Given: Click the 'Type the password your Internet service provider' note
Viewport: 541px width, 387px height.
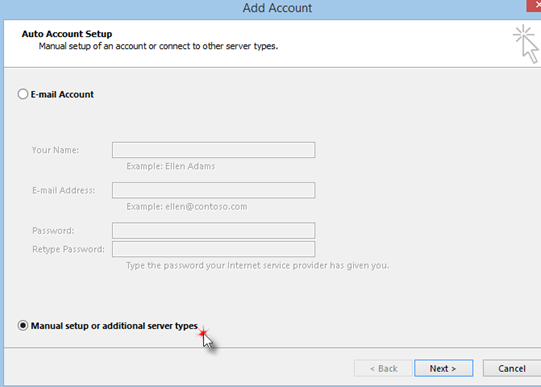Looking at the screenshot, I should point(258,266).
